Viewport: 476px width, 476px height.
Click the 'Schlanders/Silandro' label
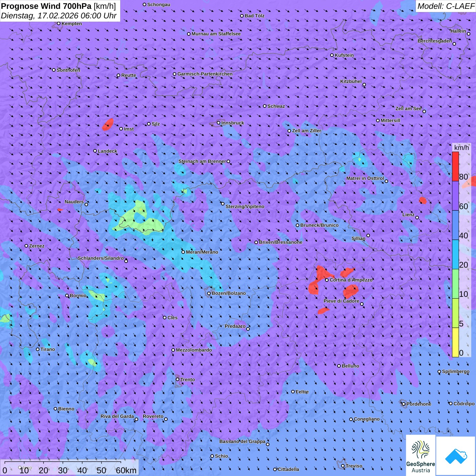coord(101,258)
